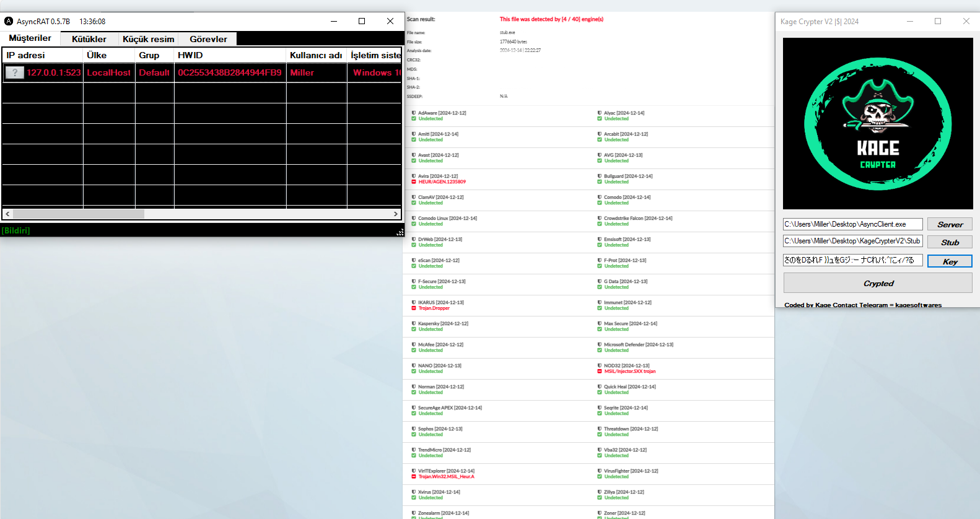Click the shield icon beside Microsoft Defender
Image resolution: width=980 pixels, height=519 pixels.
pos(600,344)
